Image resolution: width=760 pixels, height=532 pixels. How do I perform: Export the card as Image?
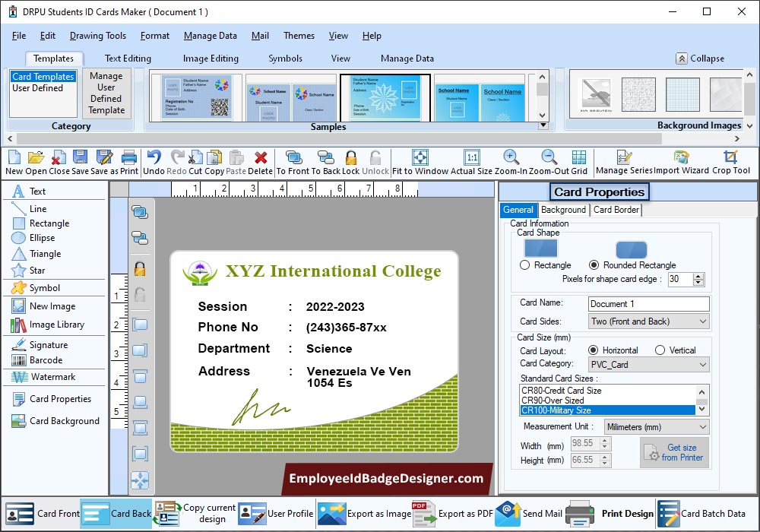coord(364,514)
